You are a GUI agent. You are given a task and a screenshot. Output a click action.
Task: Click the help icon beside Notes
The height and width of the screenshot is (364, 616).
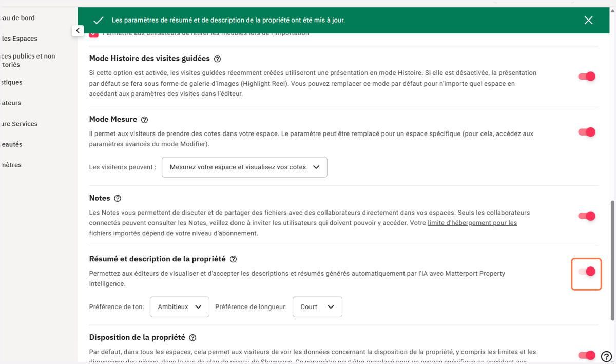tap(118, 199)
